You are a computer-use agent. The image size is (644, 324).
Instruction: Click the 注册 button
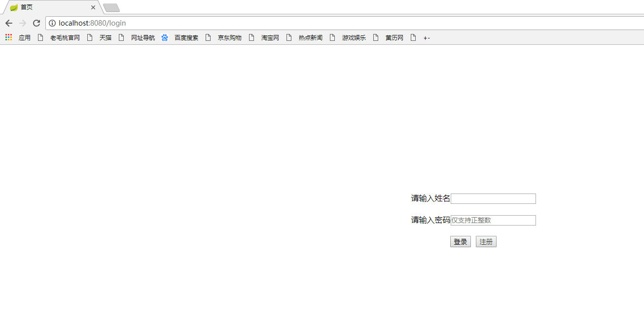coord(486,241)
